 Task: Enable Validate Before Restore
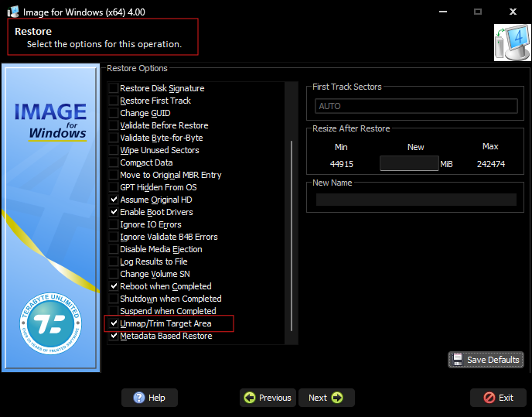click(114, 125)
